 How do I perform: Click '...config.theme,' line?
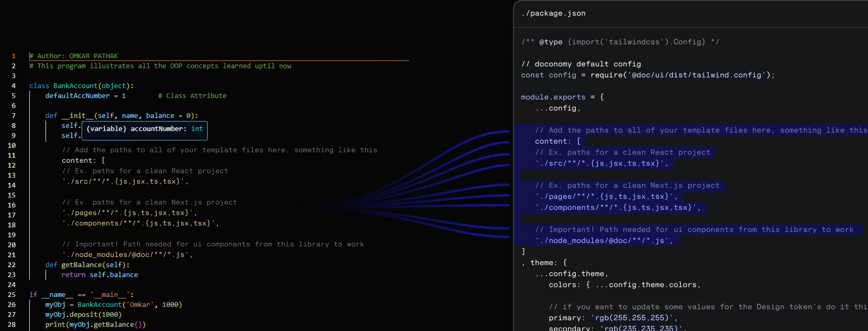[571, 274]
